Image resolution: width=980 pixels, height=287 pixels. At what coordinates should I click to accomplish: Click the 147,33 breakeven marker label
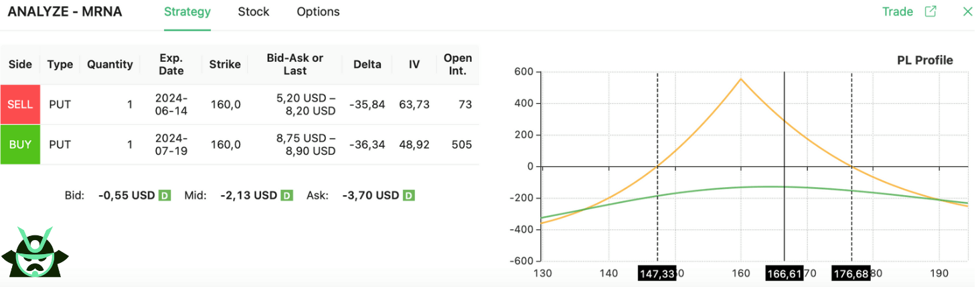coord(656,274)
